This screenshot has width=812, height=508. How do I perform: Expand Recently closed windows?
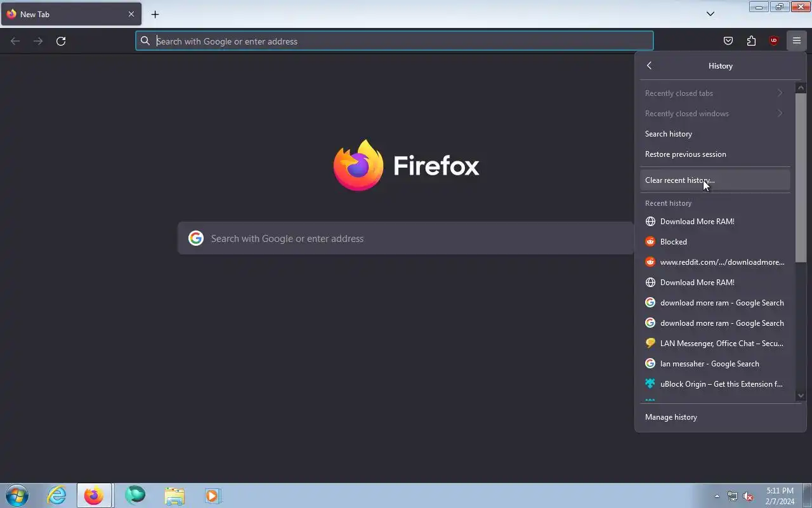(x=715, y=114)
